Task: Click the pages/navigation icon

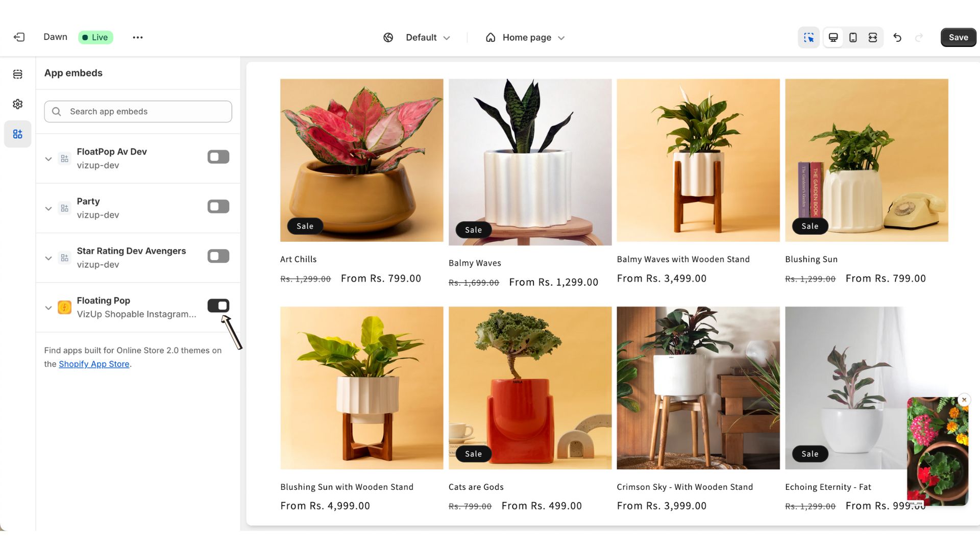Action: (17, 74)
